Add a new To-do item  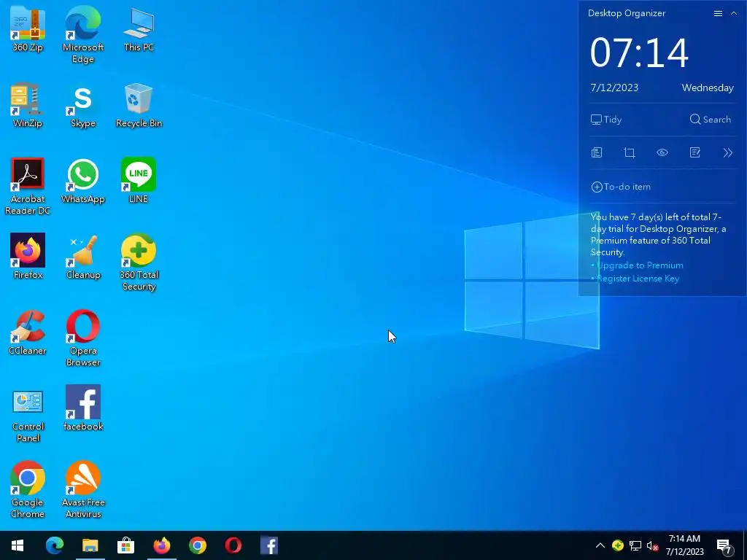[x=621, y=187]
